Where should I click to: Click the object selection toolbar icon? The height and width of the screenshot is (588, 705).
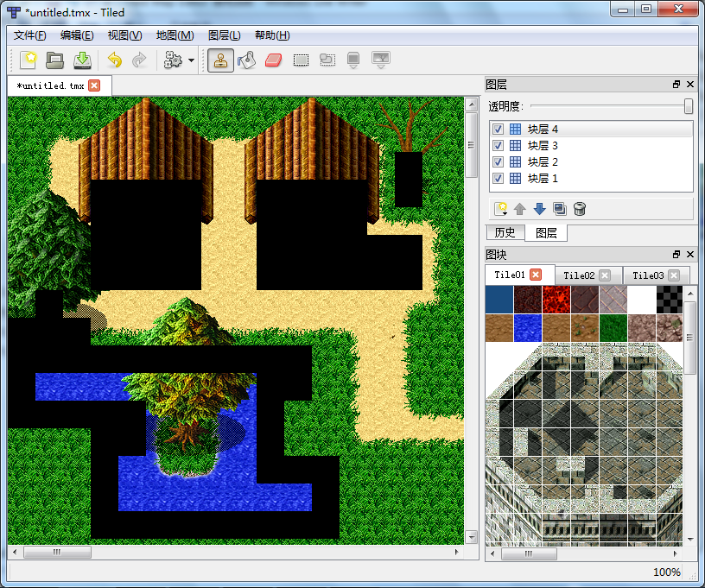point(327,60)
